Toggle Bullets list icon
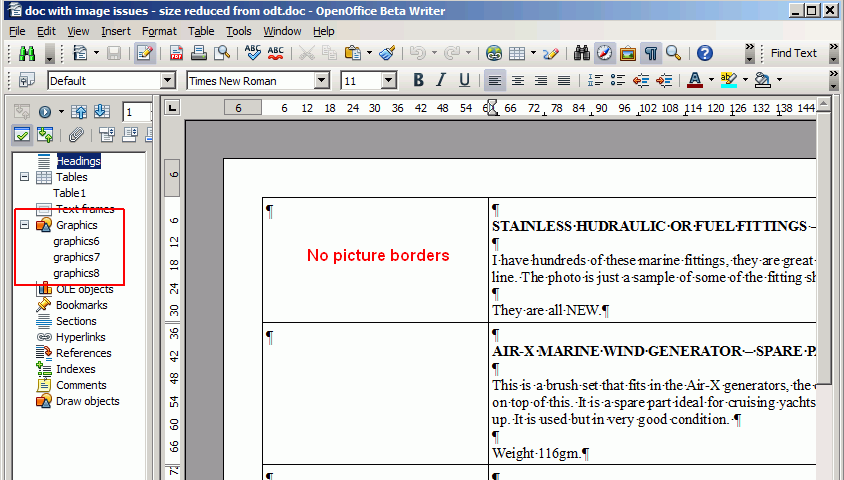844x480 pixels. (x=617, y=81)
